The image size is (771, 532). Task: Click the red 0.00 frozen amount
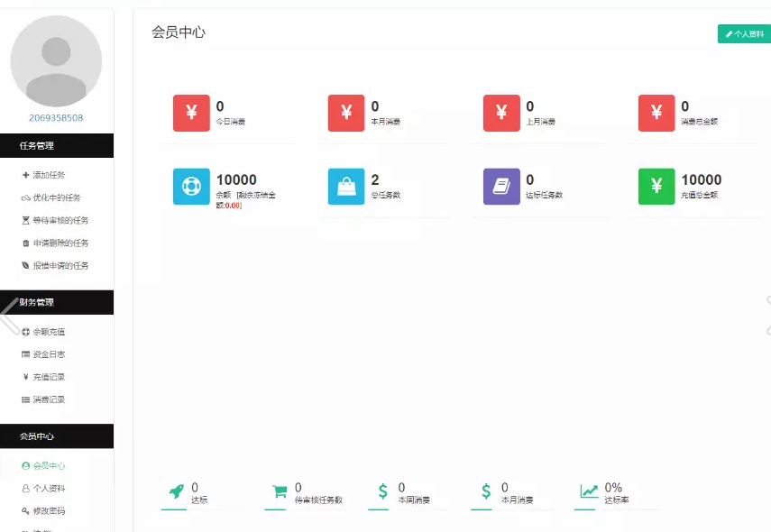pos(233,206)
